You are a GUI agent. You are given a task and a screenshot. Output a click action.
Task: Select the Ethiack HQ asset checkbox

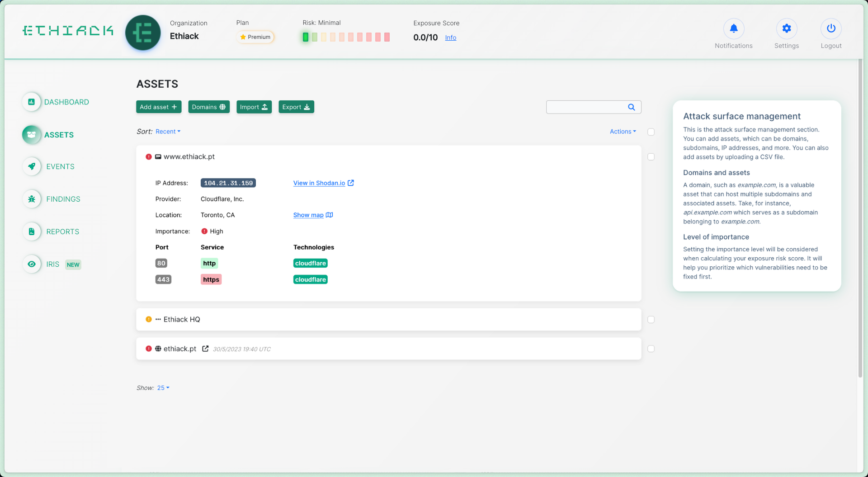click(651, 320)
